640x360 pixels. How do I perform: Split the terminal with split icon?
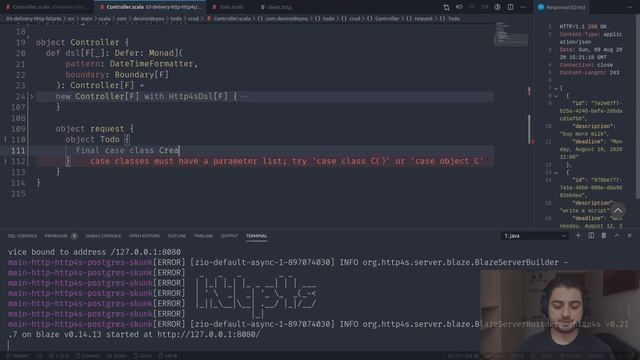pyautogui.click(x=591, y=236)
